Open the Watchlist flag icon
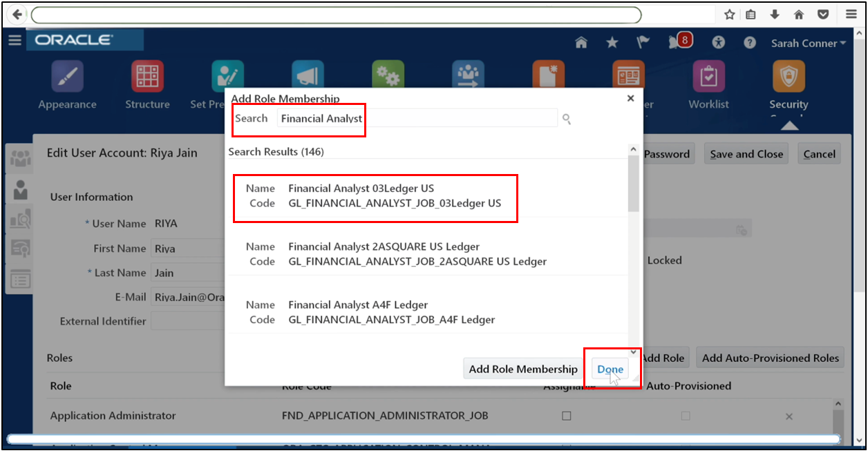Image resolution: width=868 pixels, height=453 pixels. (642, 41)
